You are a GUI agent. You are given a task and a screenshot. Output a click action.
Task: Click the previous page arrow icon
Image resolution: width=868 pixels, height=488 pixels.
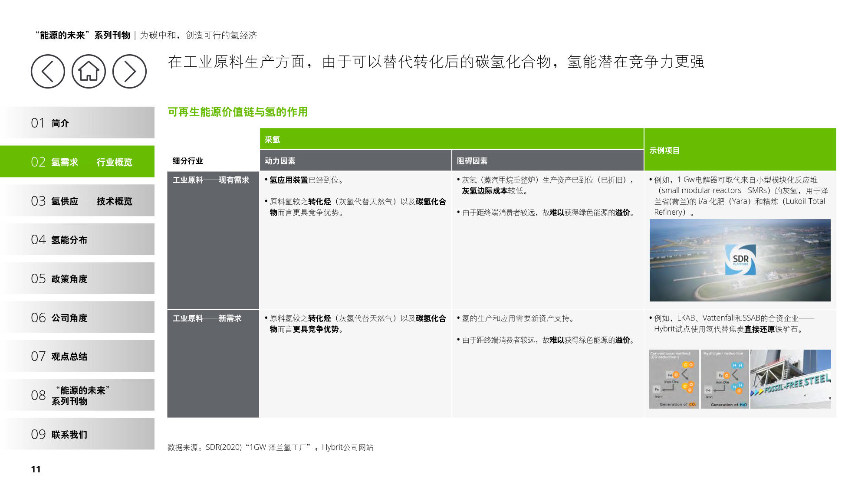pyautogui.click(x=48, y=72)
